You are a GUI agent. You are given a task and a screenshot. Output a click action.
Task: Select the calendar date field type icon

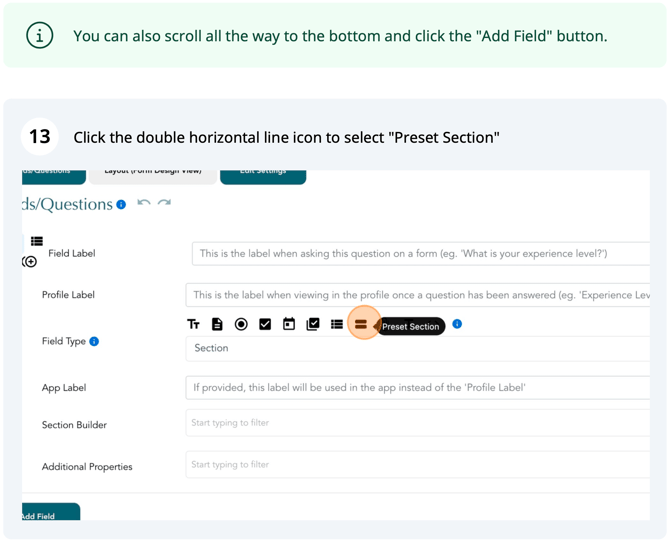289,324
